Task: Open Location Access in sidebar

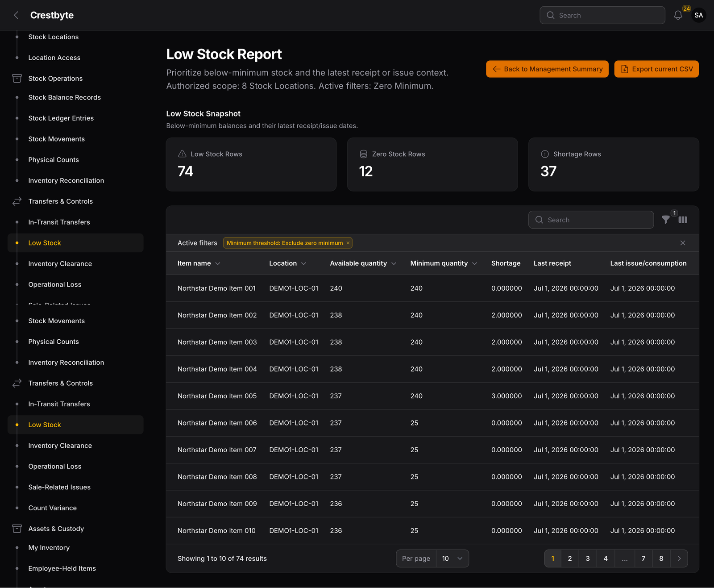Action: [x=54, y=58]
